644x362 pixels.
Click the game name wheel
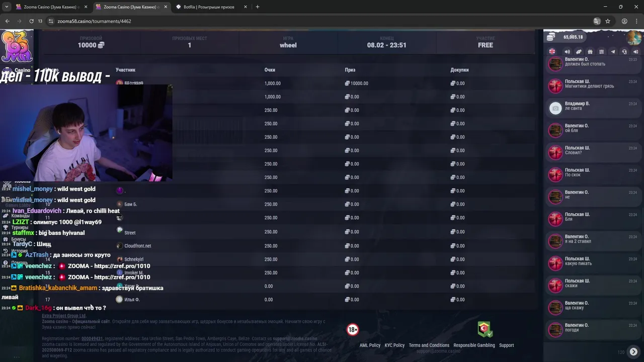[x=288, y=45]
